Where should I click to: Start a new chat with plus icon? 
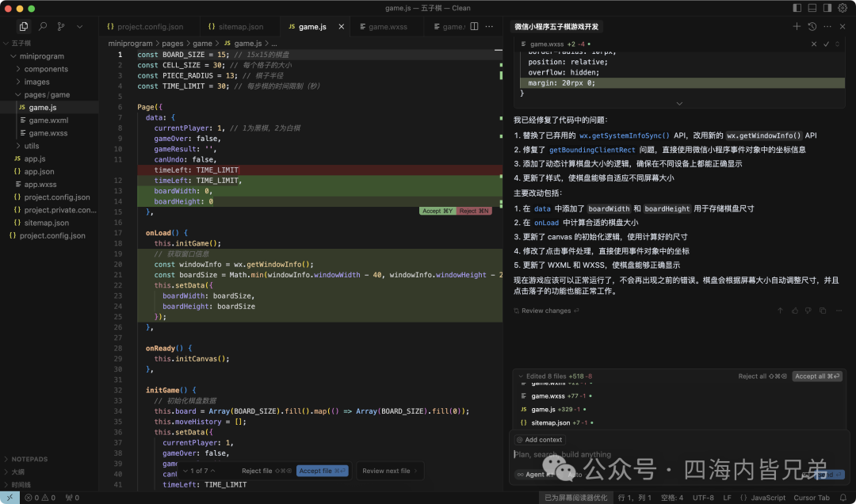pyautogui.click(x=797, y=26)
